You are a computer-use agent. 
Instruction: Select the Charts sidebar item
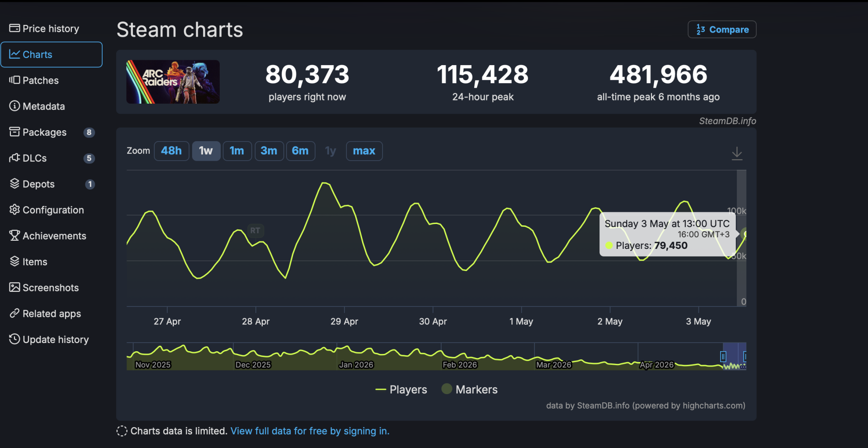click(x=52, y=54)
